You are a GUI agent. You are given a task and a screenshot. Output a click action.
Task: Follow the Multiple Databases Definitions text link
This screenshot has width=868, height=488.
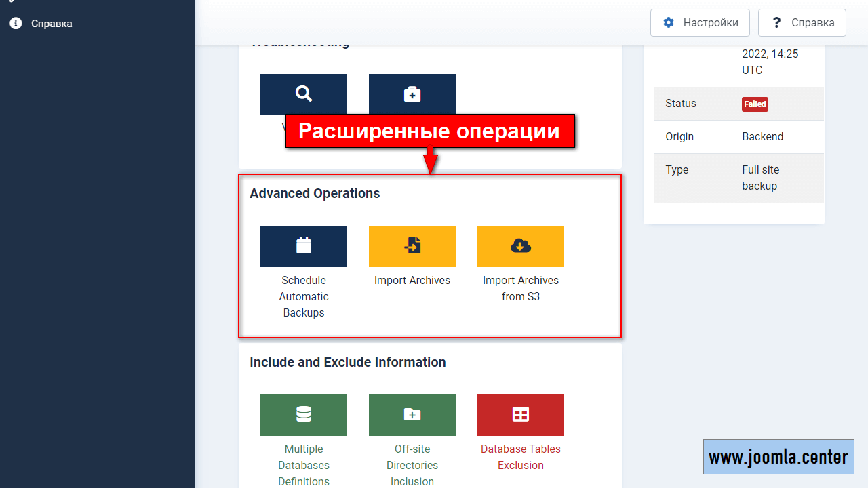point(304,465)
